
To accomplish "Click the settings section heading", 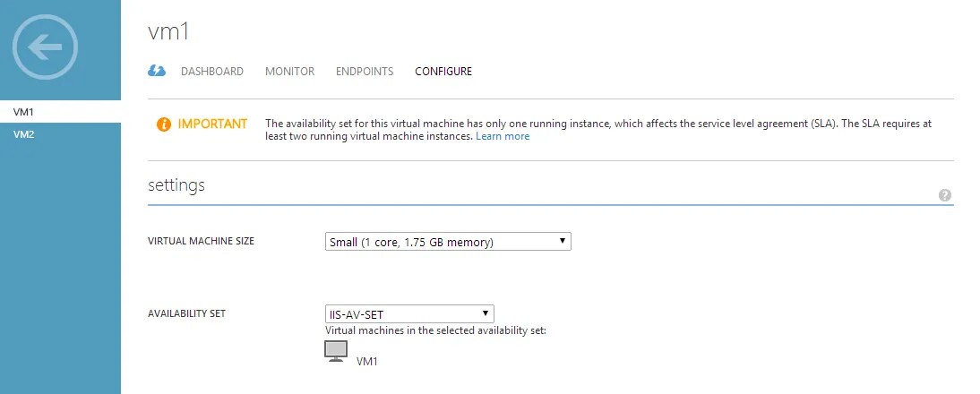I will click(x=176, y=185).
